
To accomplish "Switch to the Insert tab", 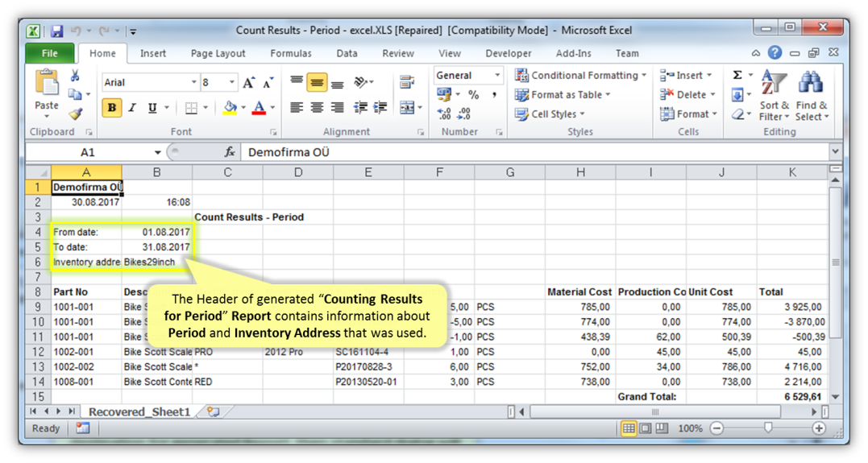I will 153,53.
